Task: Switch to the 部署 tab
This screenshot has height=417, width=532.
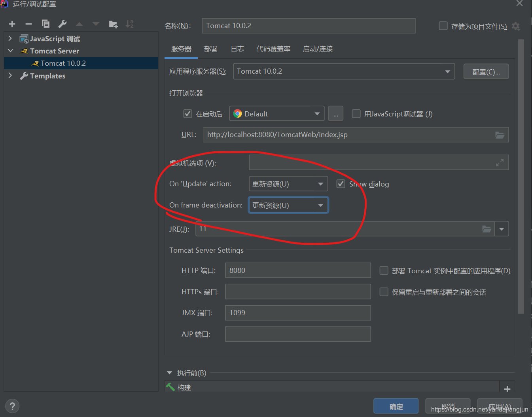Action: pyautogui.click(x=211, y=49)
